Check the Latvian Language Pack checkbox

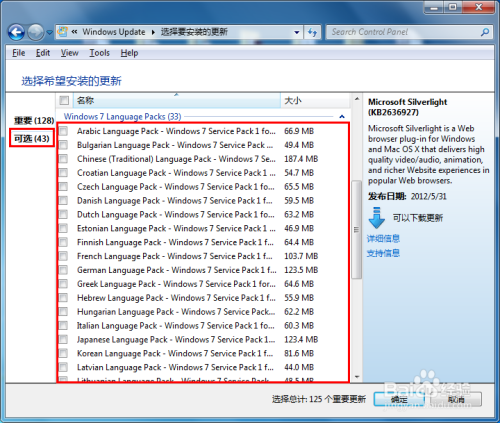[x=63, y=367]
